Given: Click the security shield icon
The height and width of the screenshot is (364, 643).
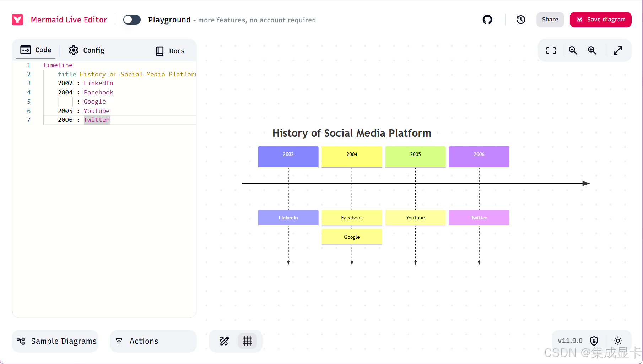Looking at the screenshot, I should coord(594,341).
